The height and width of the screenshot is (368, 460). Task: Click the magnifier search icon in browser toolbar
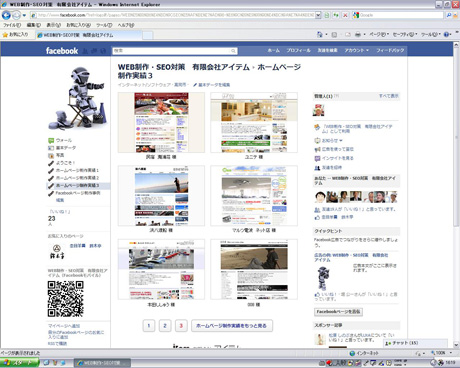(449, 15)
